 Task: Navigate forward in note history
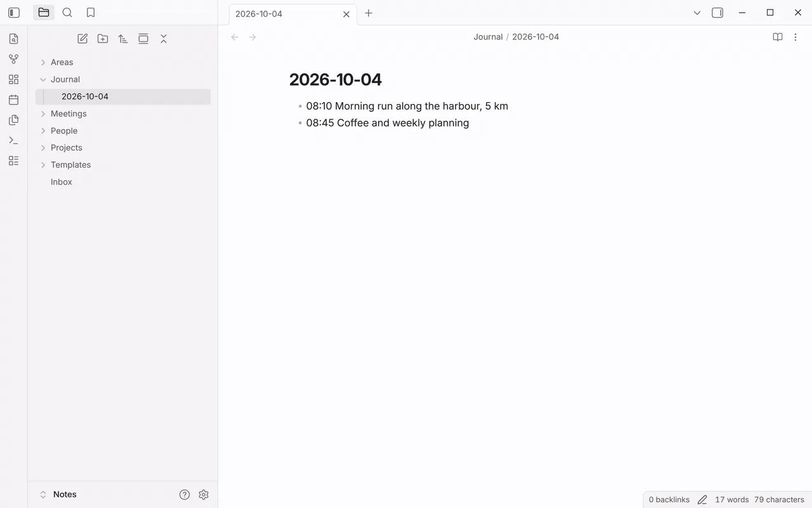coord(252,37)
